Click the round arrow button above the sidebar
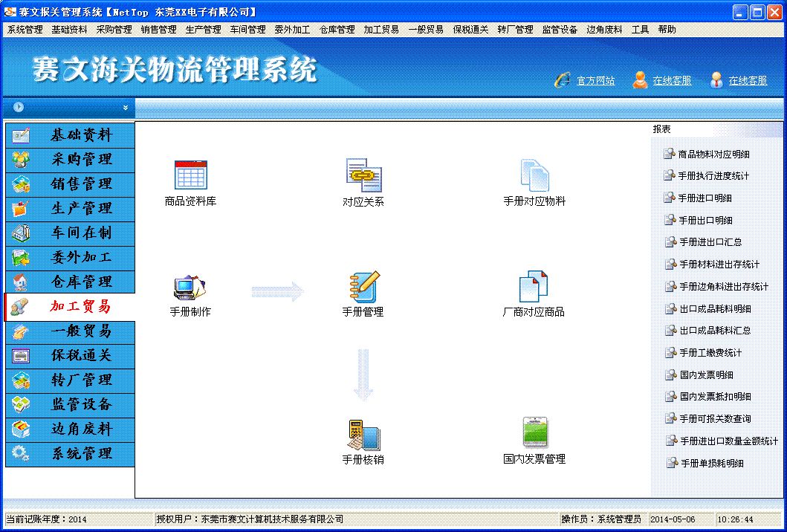This screenshot has width=787, height=532. point(18,107)
